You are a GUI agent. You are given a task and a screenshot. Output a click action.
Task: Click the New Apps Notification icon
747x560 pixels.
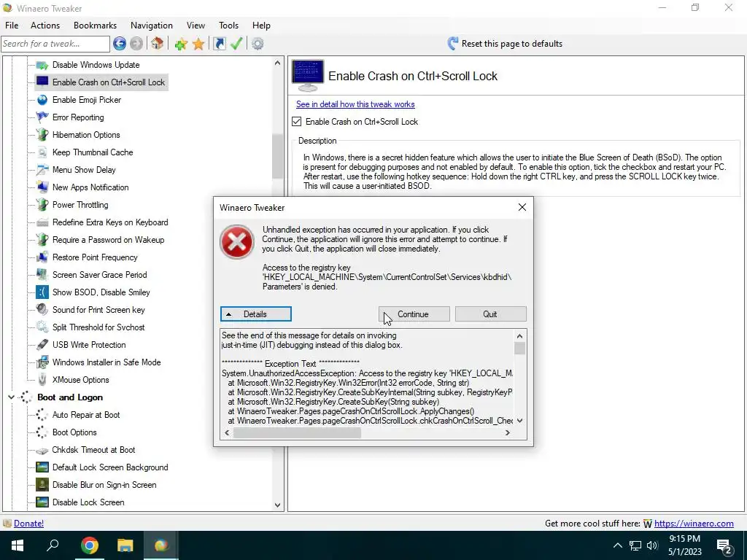[x=42, y=187]
